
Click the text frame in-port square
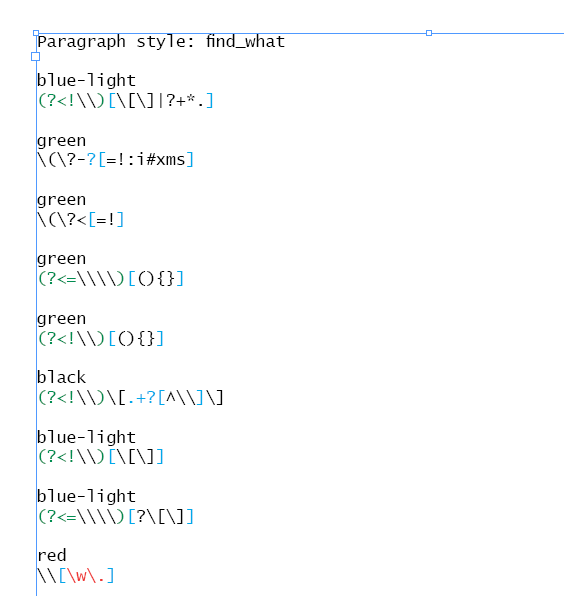click(x=35, y=57)
